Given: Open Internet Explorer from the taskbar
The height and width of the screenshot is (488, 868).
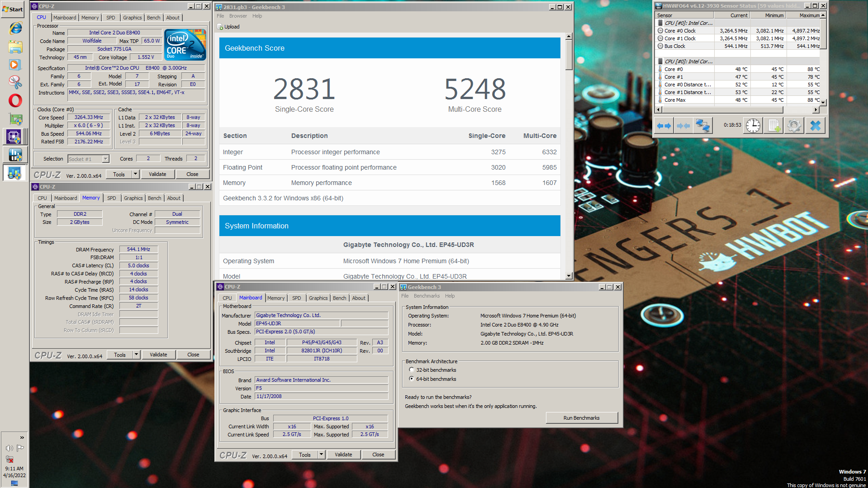Looking at the screenshot, I should [x=15, y=28].
